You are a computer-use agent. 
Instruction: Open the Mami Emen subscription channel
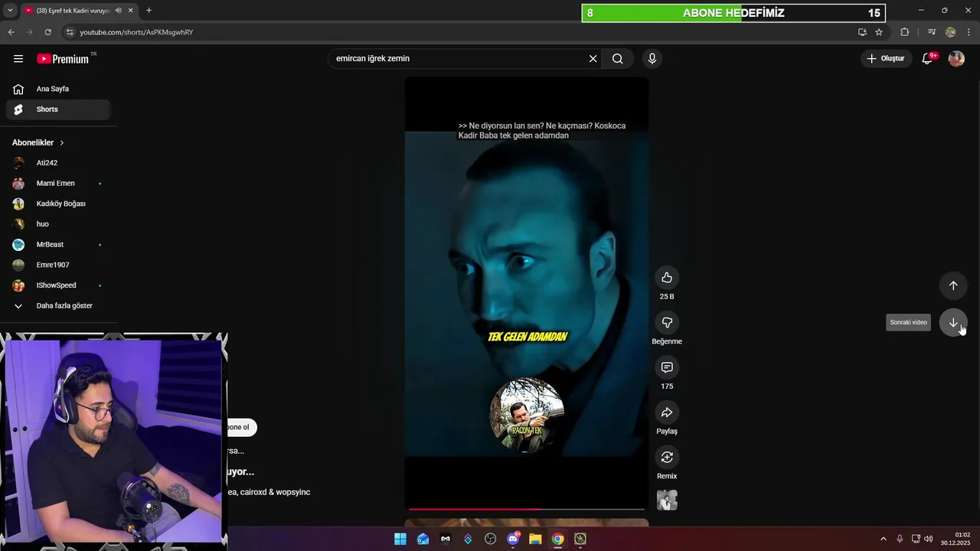[58, 184]
